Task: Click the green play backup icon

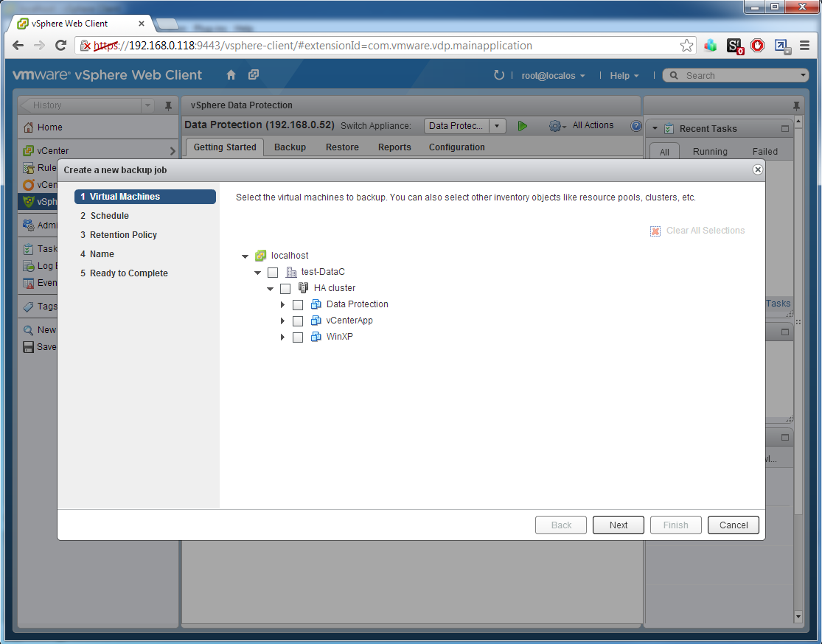Action: pyautogui.click(x=522, y=126)
